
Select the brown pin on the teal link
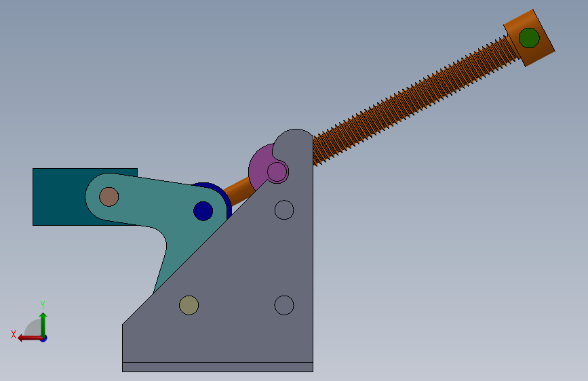click(109, 197)
